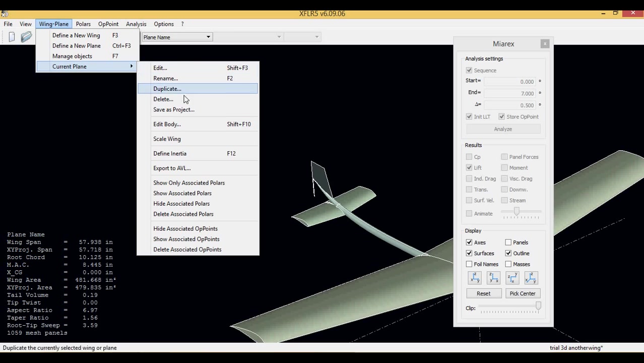
Task: Select the first axis view icon in Display
Action: pos(474,278)
